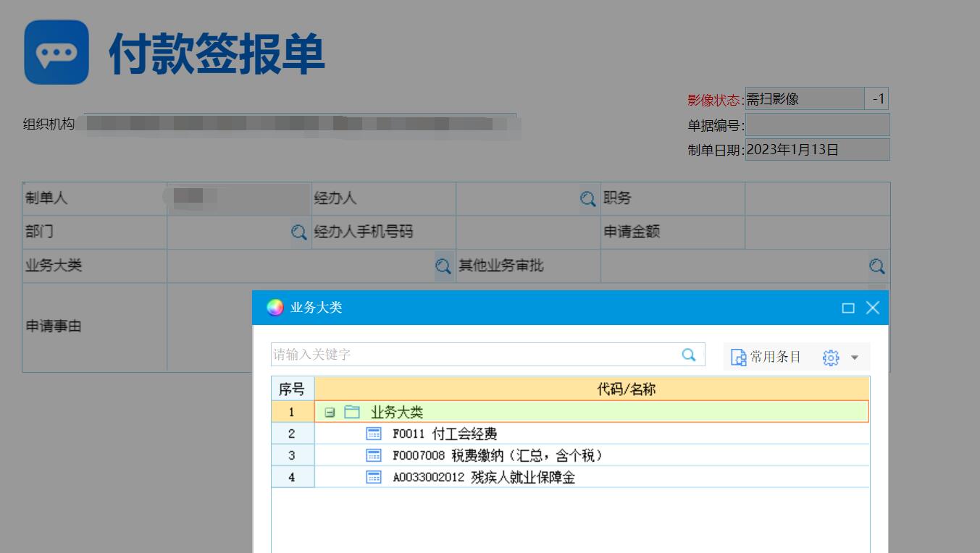Select A0033002012 残疾人就业保障金 entry
Screen dimensions: 980x553
point(483,478)
